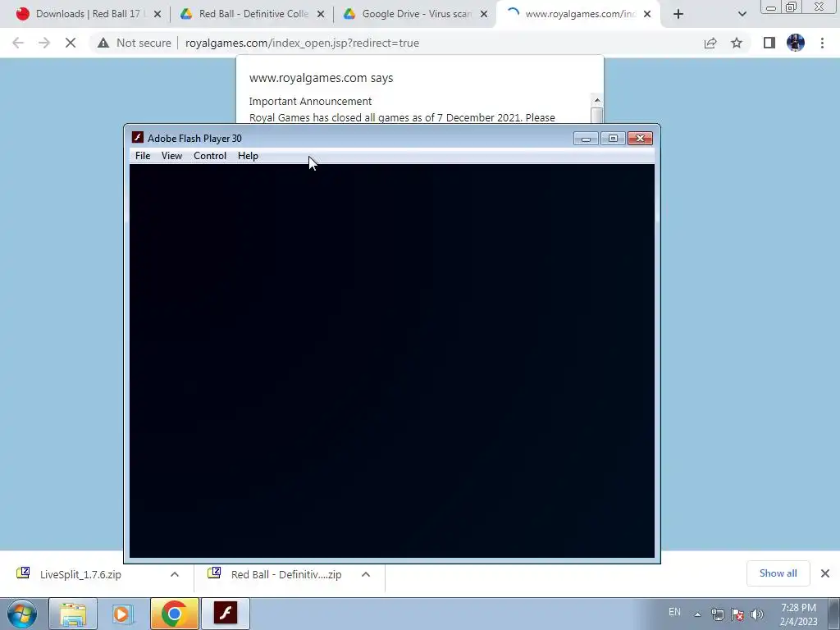
Task: Switch to Downloads Red Ball 17 tab
Action: pos(89,14)
